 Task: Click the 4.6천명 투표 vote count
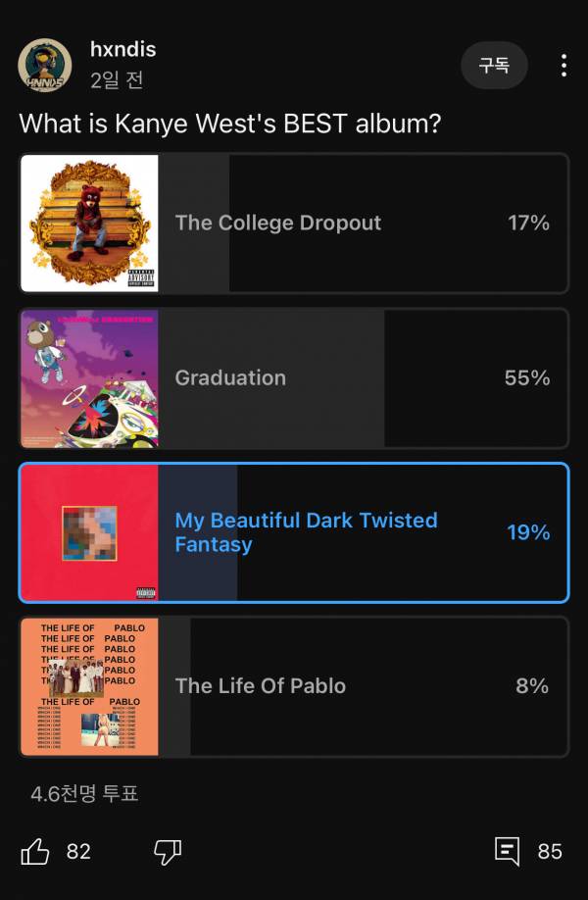(84, 793)
